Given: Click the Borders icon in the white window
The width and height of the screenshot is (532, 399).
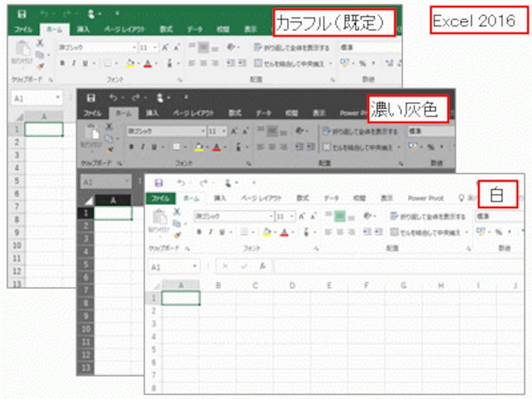Looking at the screenshot, I should [244, 232].
